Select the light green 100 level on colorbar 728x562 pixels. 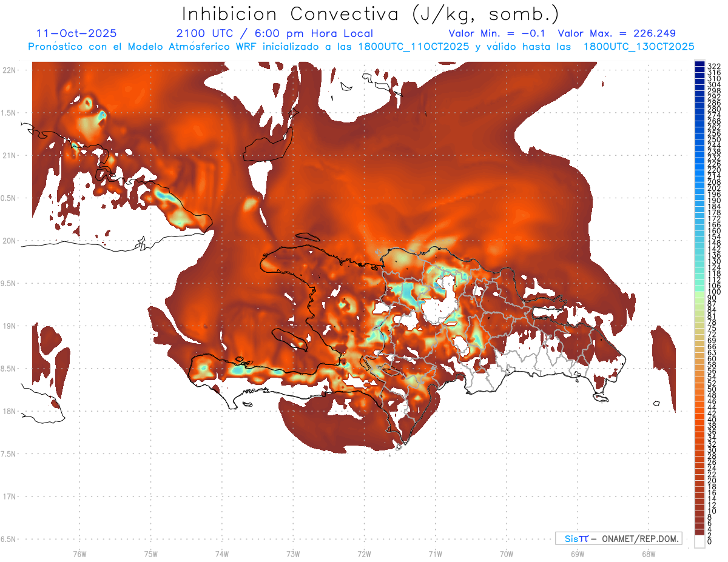click(x=700, y=292)
